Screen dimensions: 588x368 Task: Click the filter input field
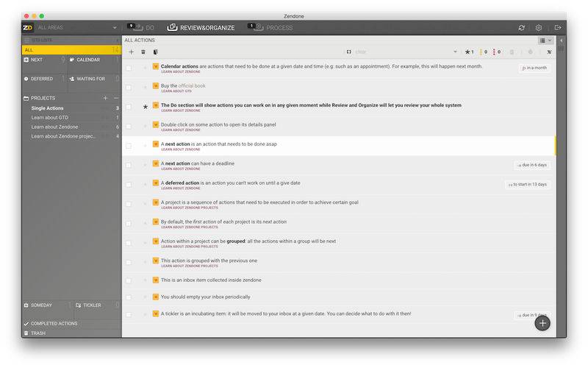tap(403, 52)
